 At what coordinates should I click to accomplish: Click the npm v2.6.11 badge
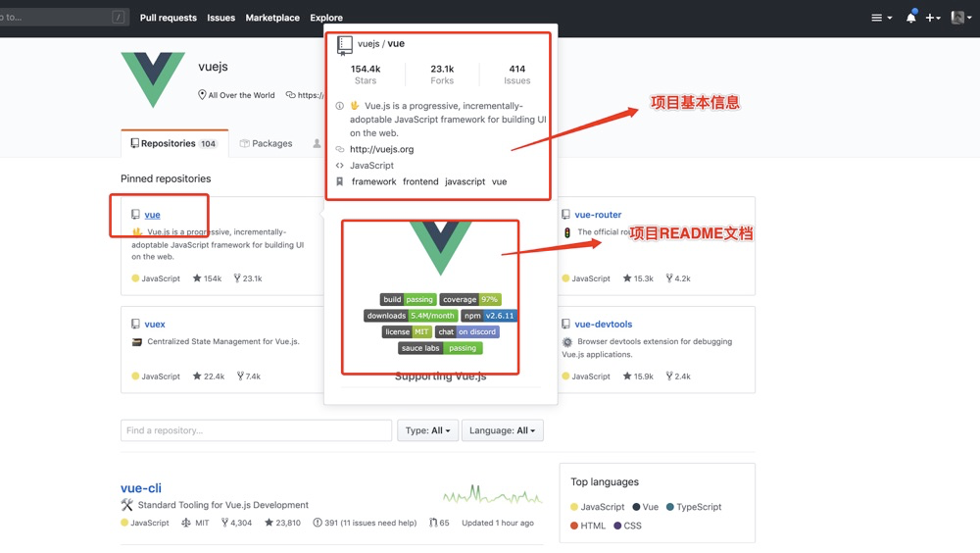click(489, 316)
